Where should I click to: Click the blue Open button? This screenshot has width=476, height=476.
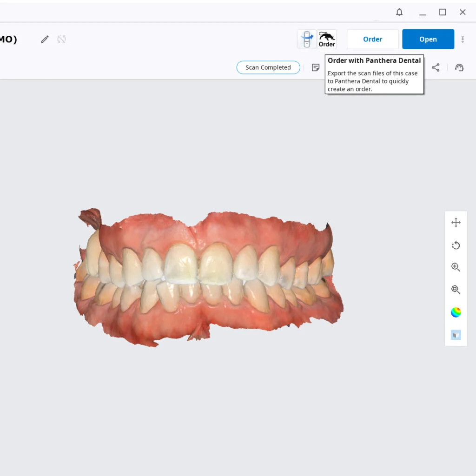click(x=428, y=39)
